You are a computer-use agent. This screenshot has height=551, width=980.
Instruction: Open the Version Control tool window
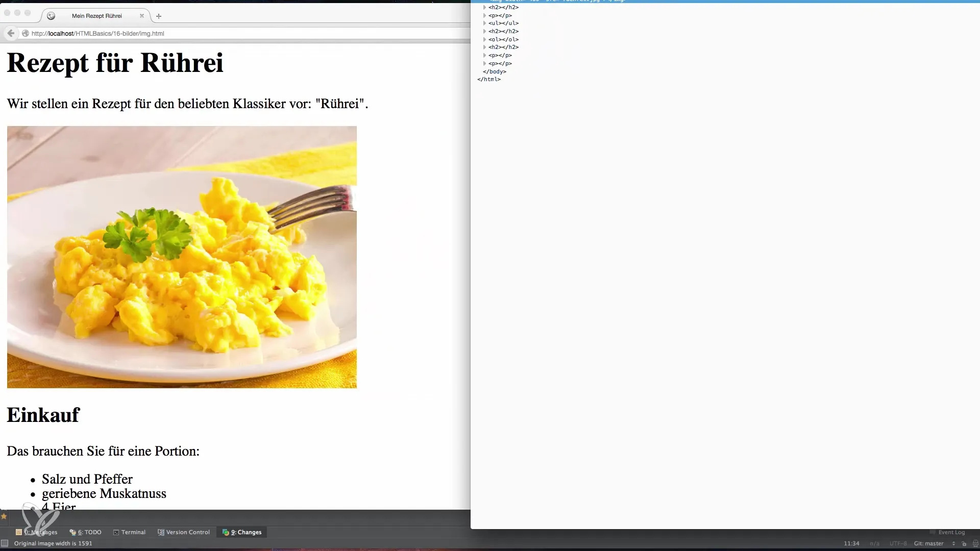point(184,532)
